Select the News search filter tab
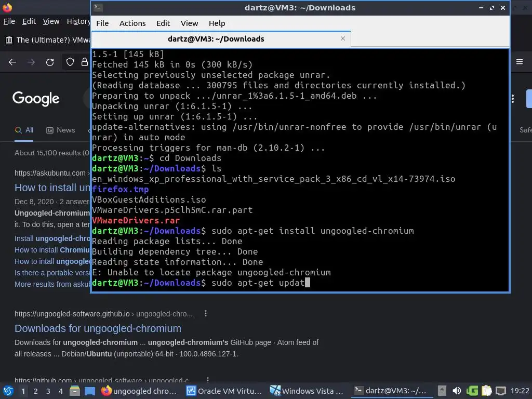The image size is (532, 399). 61,130
